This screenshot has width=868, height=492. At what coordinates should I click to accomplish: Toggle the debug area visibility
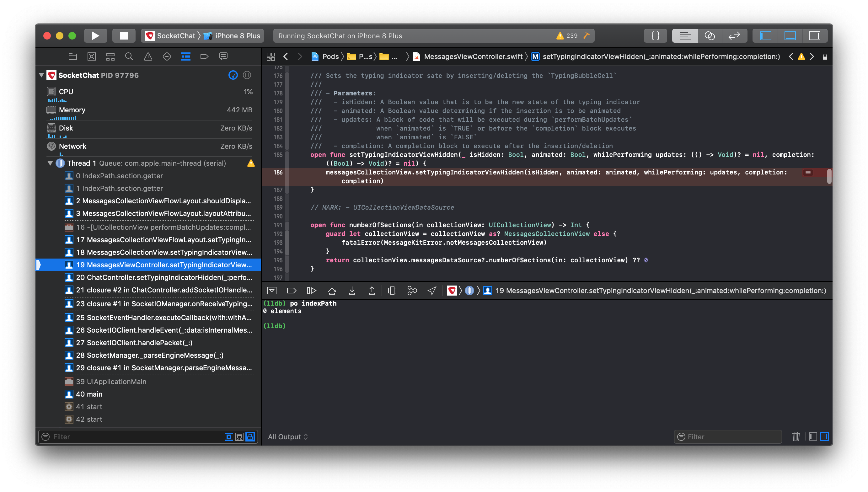click(790, 36)
